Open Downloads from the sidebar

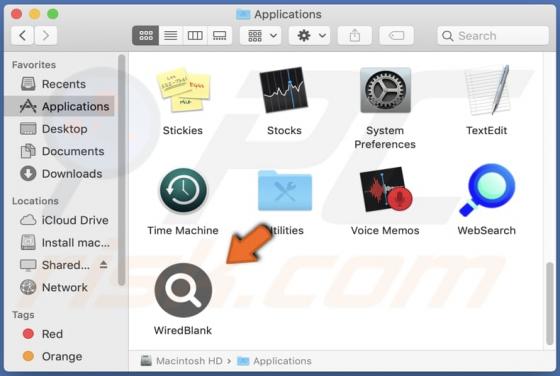point(60,174)
